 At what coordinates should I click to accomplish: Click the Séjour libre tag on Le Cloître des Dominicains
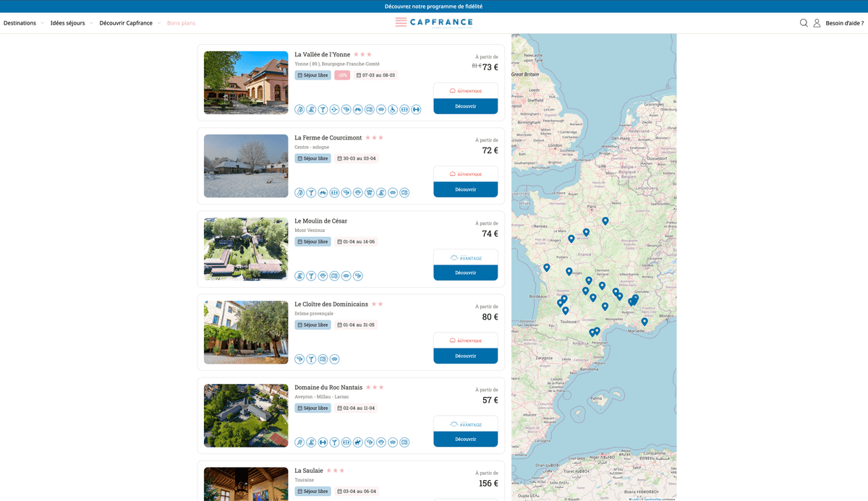point(312,325)
